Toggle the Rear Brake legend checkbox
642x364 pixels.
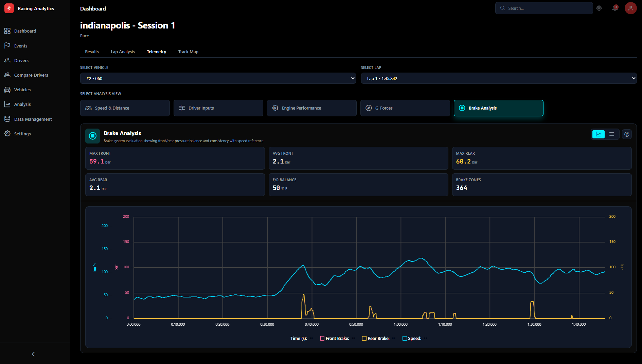[364, 338]
